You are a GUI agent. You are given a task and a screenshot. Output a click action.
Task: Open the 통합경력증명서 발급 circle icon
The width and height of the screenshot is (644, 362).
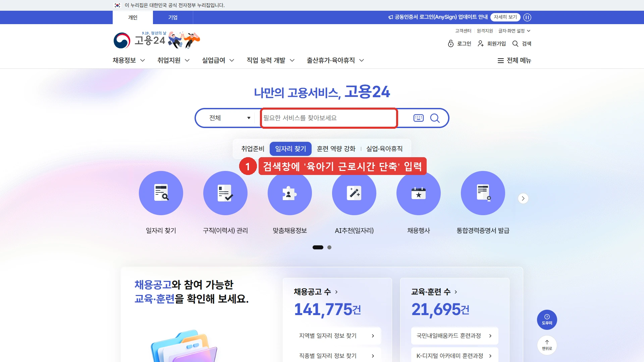(483, 193)
